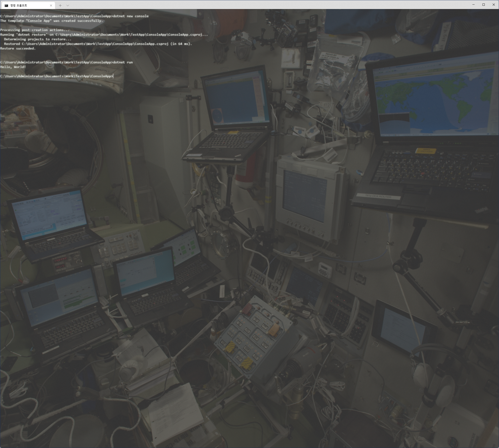Close the terminal window
This screenshot has height=448, width=499.
(x=493, y=5)
